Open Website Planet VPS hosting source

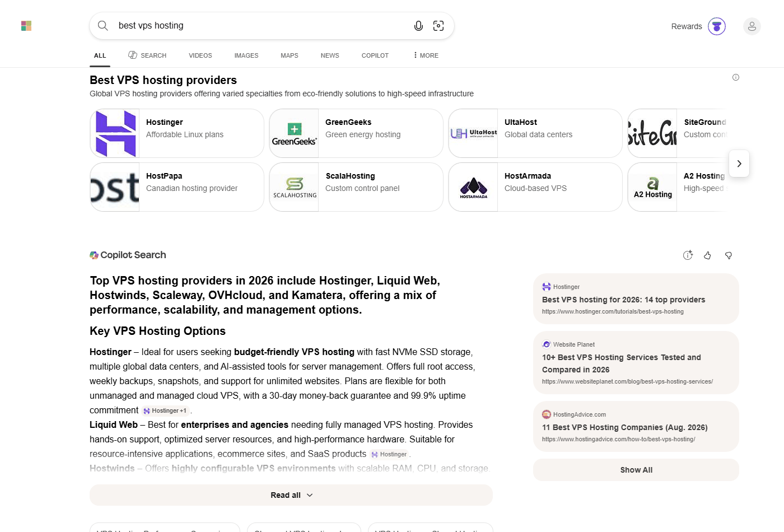coord(636,362)
